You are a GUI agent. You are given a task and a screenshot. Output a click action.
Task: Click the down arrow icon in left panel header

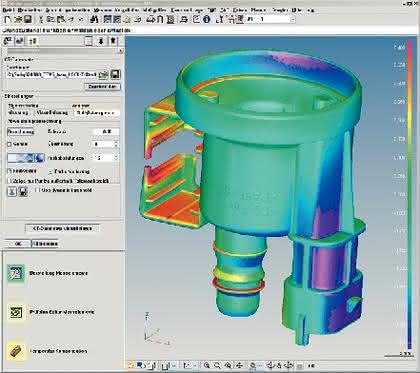101,41
